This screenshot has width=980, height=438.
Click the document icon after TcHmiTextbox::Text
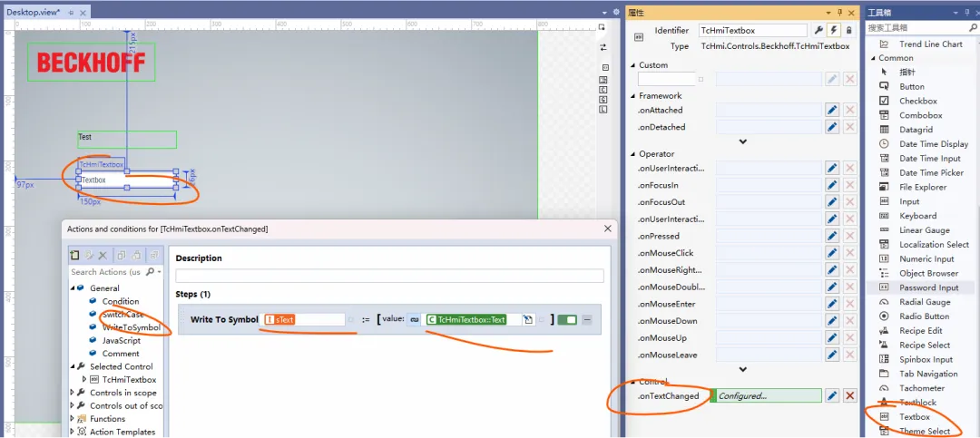[528, 319]
